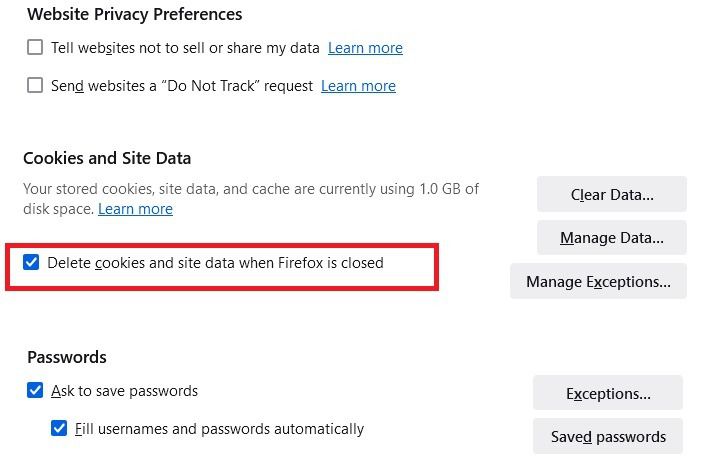The image size is (708, 457).
Task: Follow 'Learn more' link about disk space usage
Action: click(x=135, y=209)
